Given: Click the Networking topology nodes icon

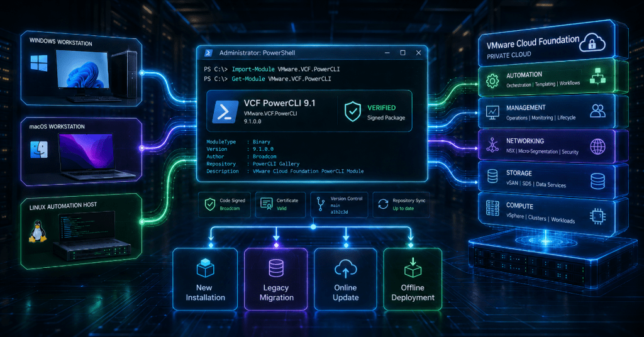Looking at the screenshot, I should pos(492,145).
